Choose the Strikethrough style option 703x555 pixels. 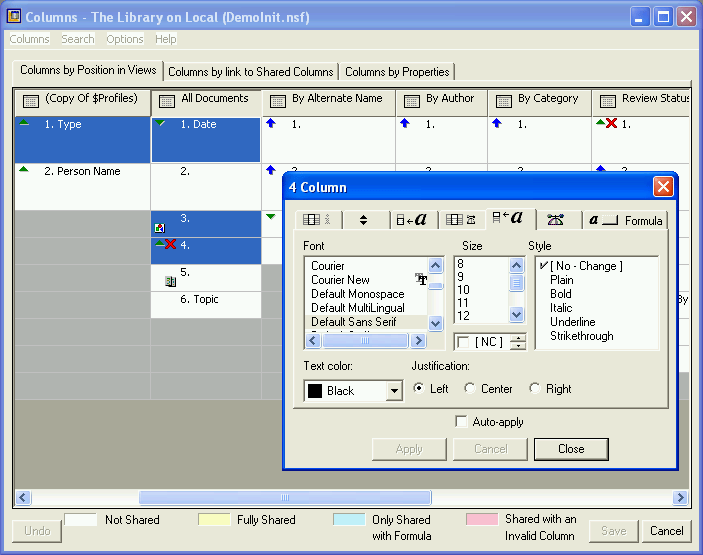pos(581,336)
